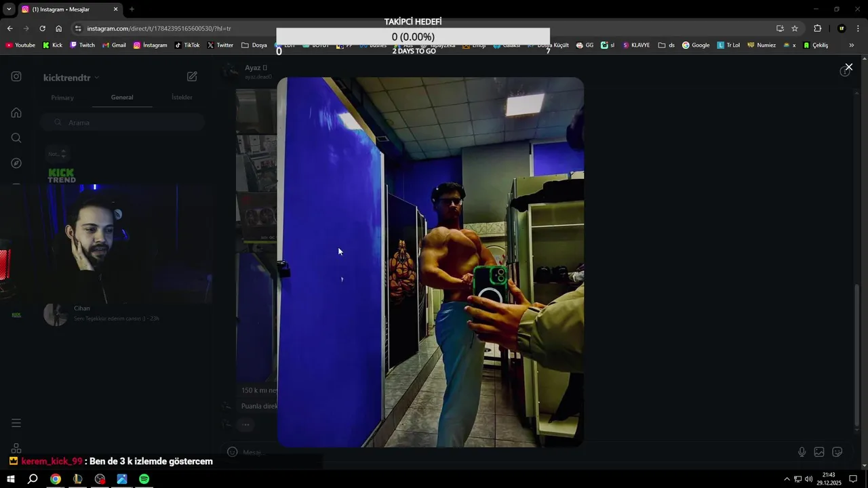Image resolution: width=868 pixels, height=488 pixels.
Task: View site information icon in address bar
Action: pos(78,28)
